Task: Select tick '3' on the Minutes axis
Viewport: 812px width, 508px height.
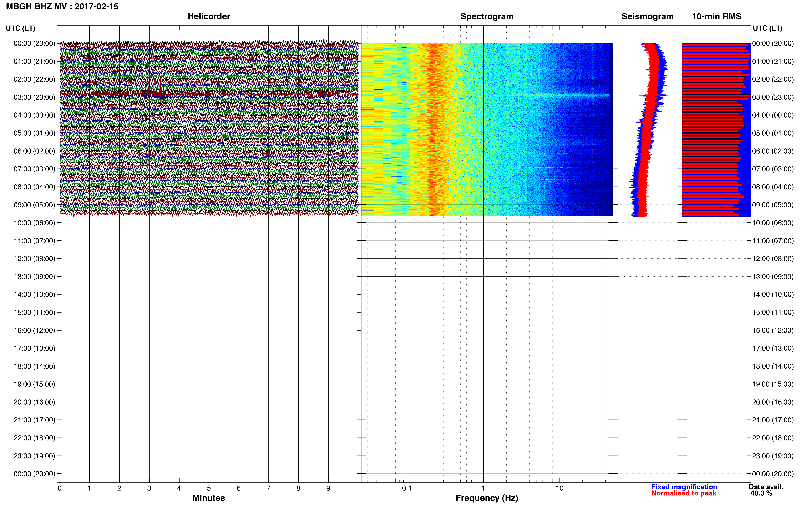Action: pos(149,488)
